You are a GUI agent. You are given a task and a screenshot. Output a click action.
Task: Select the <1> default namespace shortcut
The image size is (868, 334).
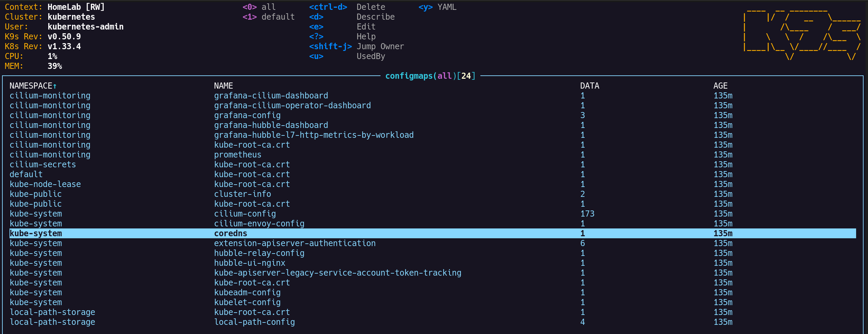pyautogui.click(x=269, y=17)
